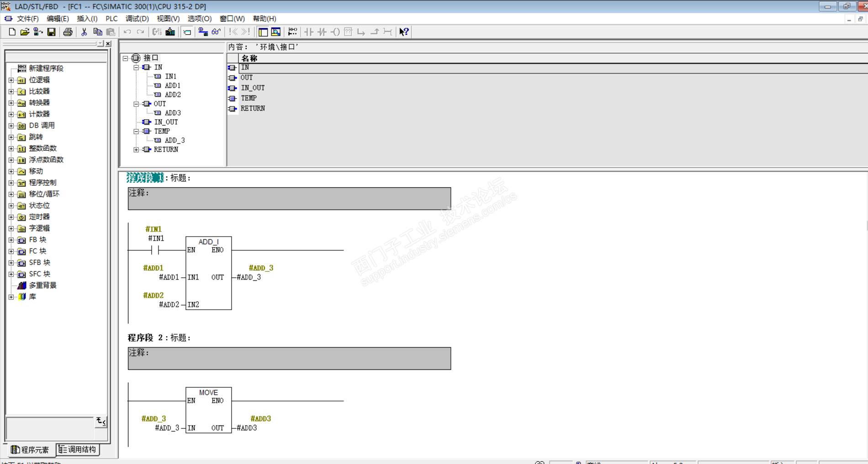
Task: Select 多重背景 in elements tree
Action: [x=42, y=285]
